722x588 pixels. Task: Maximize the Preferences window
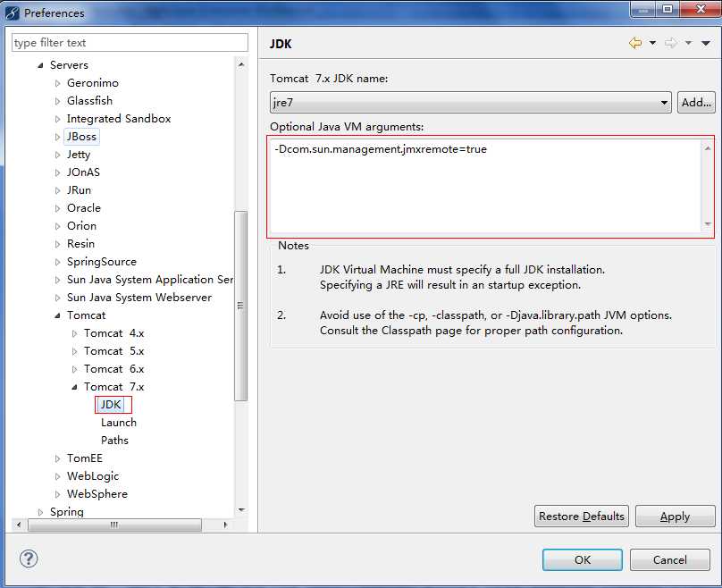(667, 9)
